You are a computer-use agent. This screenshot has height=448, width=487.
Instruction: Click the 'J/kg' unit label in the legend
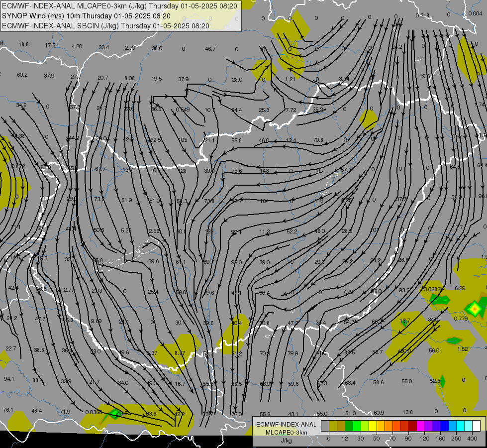click(x=286, y=441)
